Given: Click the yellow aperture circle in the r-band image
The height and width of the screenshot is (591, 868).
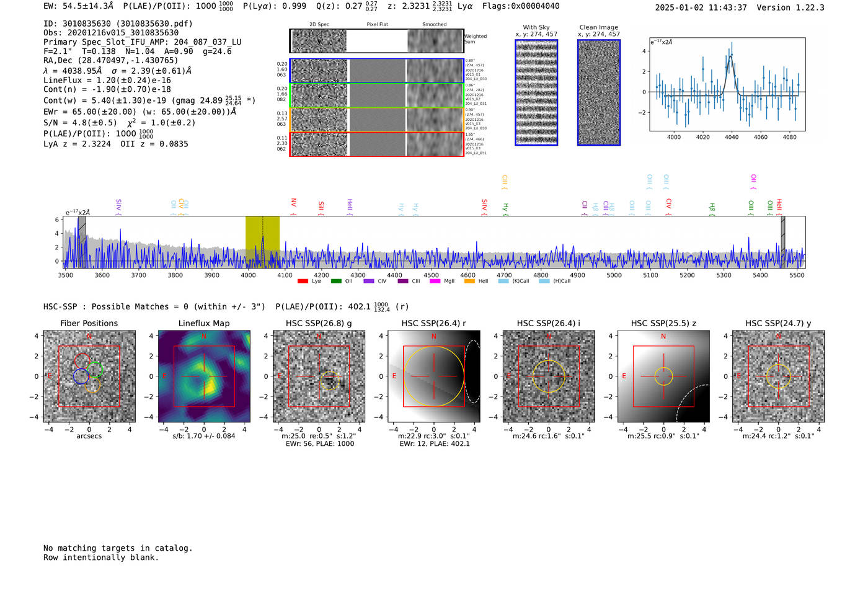Looking at the screenshot, I should [x=433, y=376].
